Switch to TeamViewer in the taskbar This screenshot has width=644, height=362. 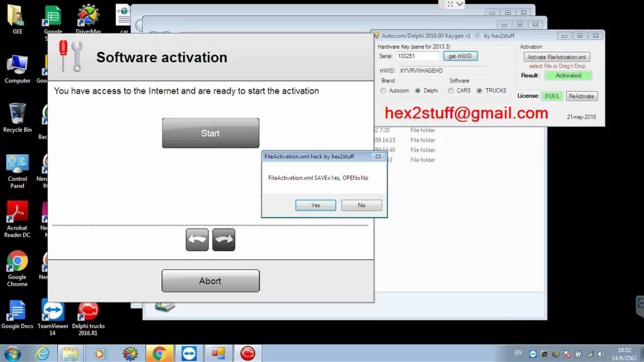click(189, 353)
